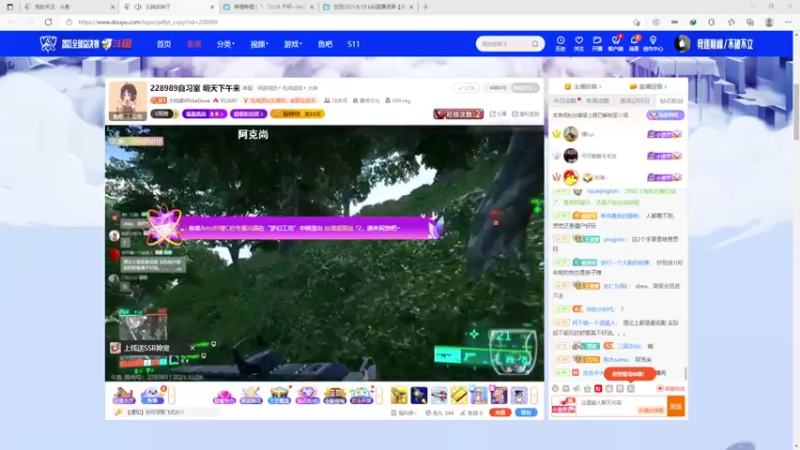Open the user profile avatar in header
Image resolution: width=800 pixels, height=450 pixels.
pyautogui.click(x=682, y=44)
